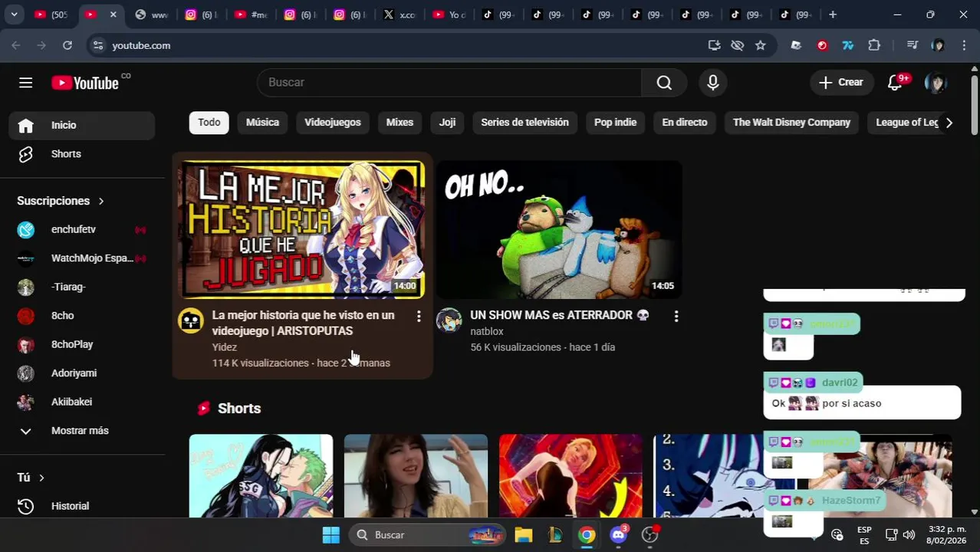Open the natblox channel avatar

[x=449, y=320]
